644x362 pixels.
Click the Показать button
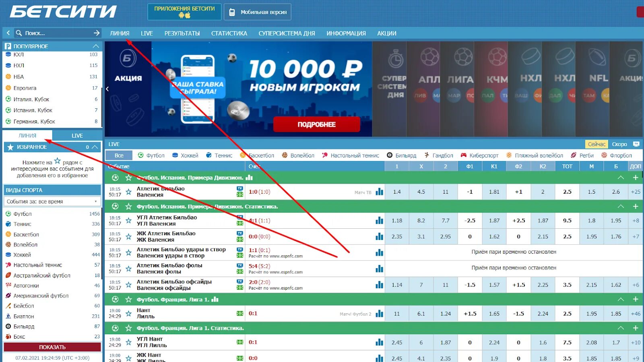click(52, 347)
